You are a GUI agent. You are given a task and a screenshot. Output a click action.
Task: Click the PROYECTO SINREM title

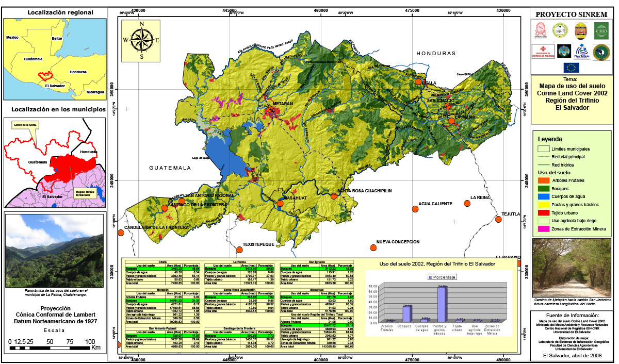[x=571, y=14]
